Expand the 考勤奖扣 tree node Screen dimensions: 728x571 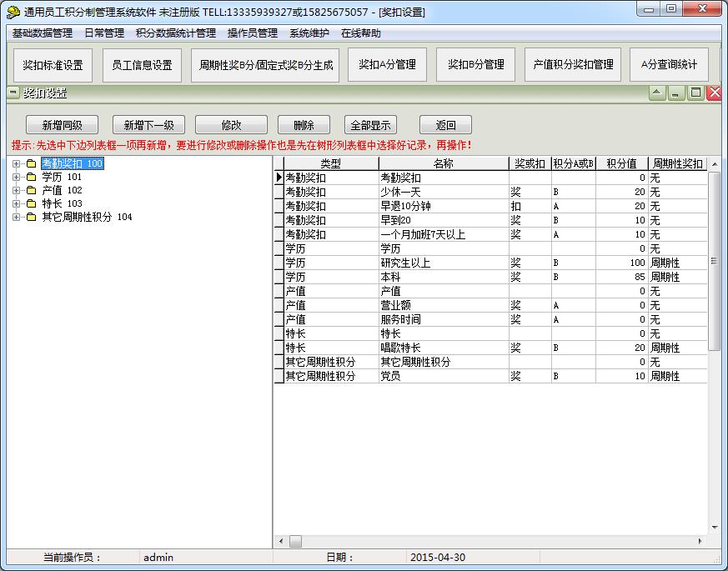pos(17,164)
